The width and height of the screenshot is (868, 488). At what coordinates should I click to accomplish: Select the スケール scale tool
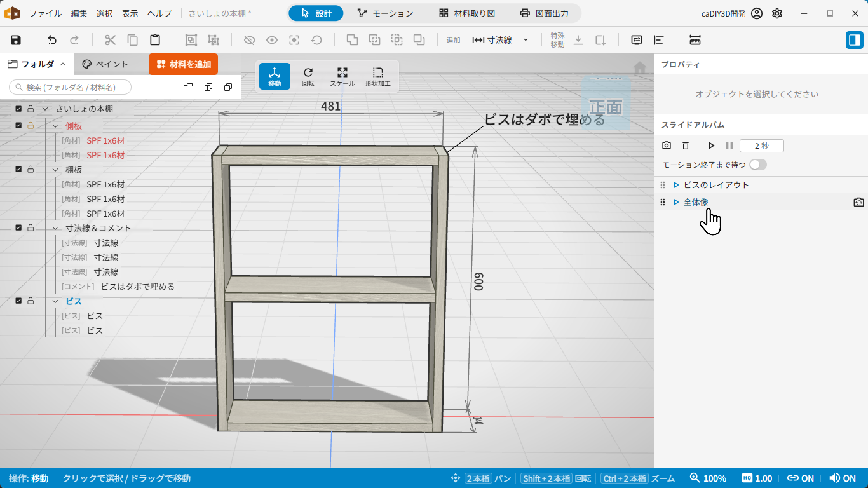click(x=342, y=76)
